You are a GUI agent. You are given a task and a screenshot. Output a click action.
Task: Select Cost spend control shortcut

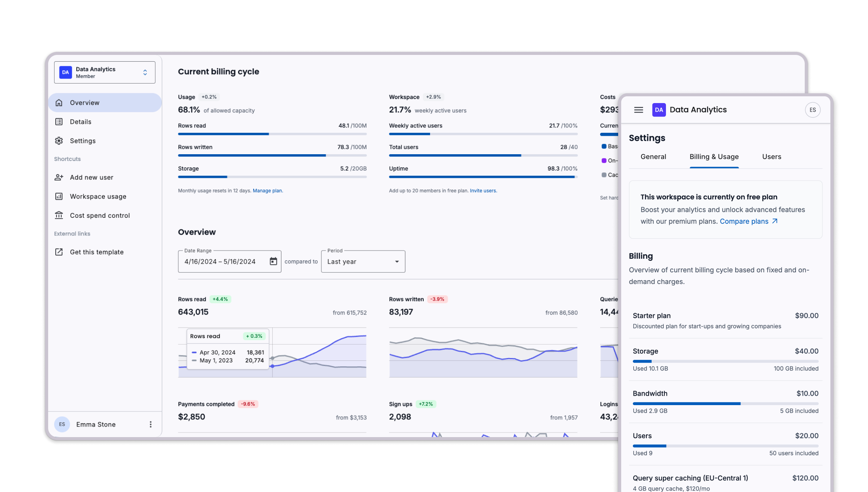tap(99, 215)
